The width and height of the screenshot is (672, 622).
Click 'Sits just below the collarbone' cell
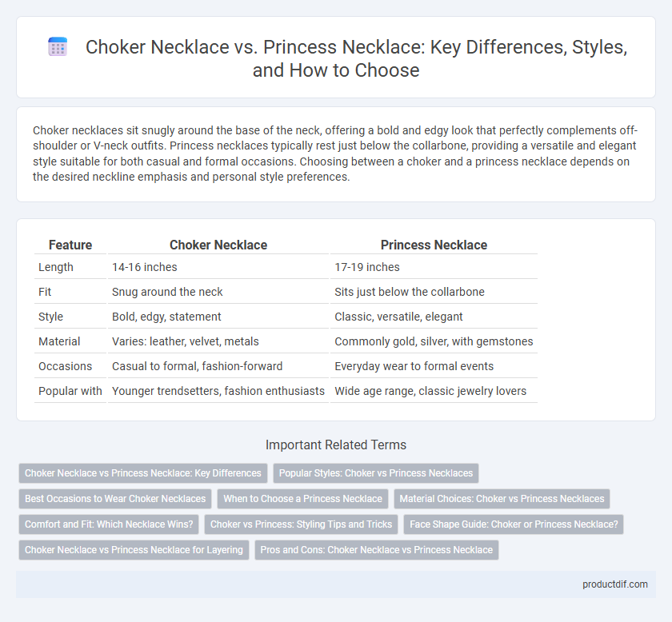tap(434, 292)
